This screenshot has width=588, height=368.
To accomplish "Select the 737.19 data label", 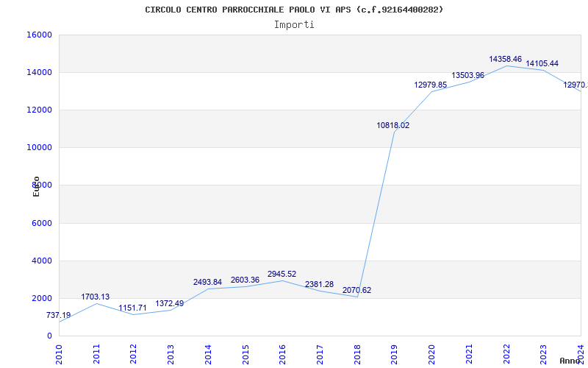I will click(59, 316).
